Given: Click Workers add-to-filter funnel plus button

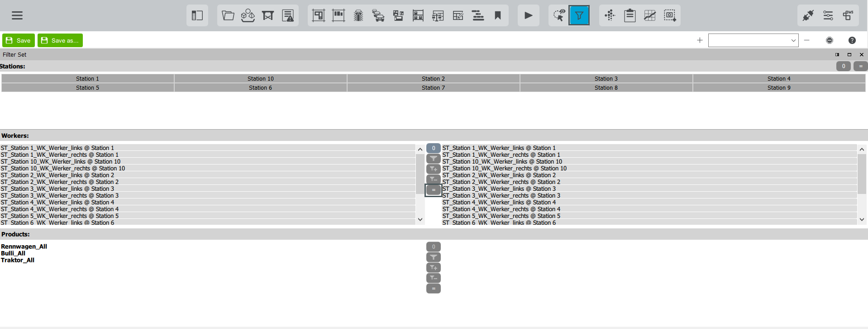Looking at the screenshot, I should tap(433, 169).
